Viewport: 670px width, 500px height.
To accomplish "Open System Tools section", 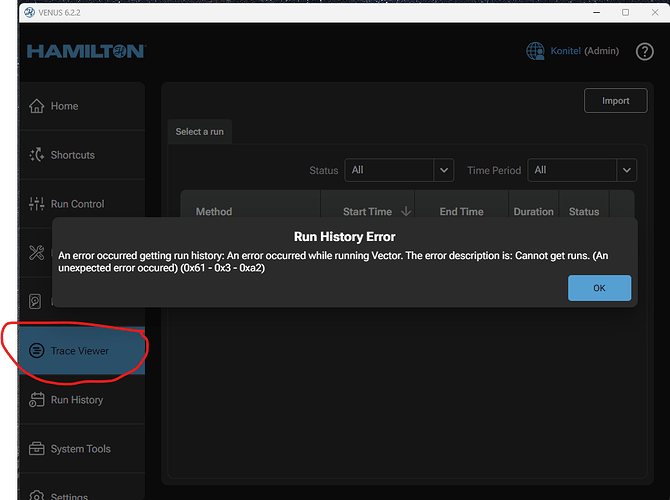I will tap(82, 449).
